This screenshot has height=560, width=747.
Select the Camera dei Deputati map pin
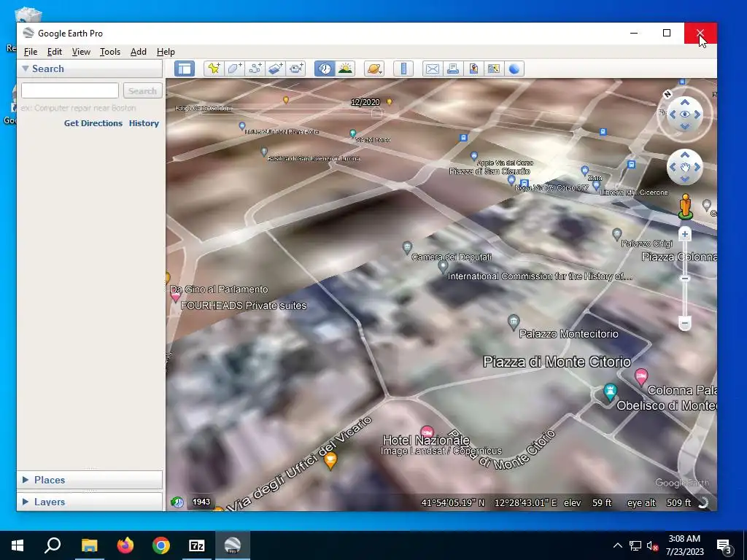(x=407, y=247)
